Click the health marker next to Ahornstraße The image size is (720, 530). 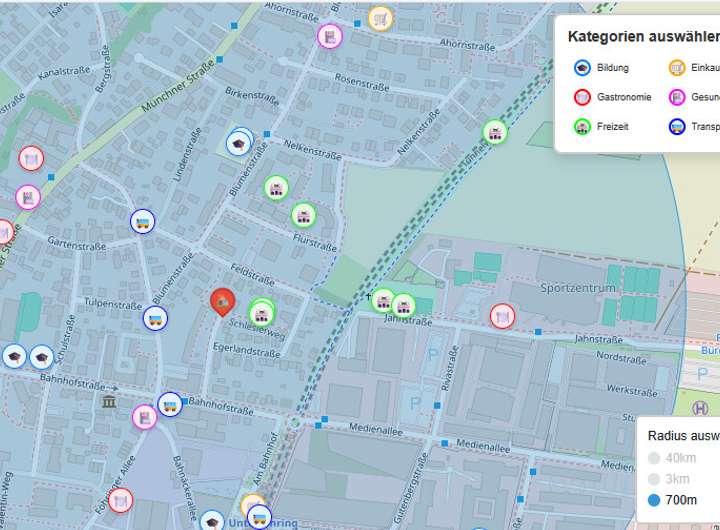[x=330, y=36]
